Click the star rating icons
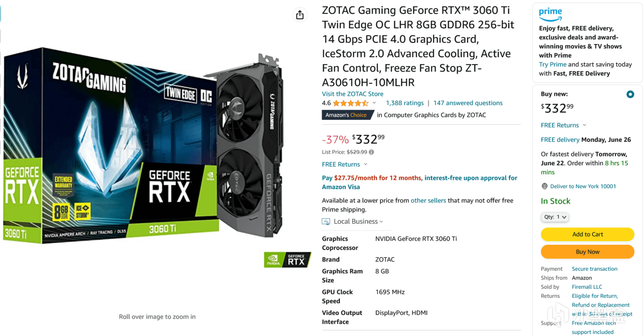The width and height of the screenshot is (644, 336). point(350,103)
